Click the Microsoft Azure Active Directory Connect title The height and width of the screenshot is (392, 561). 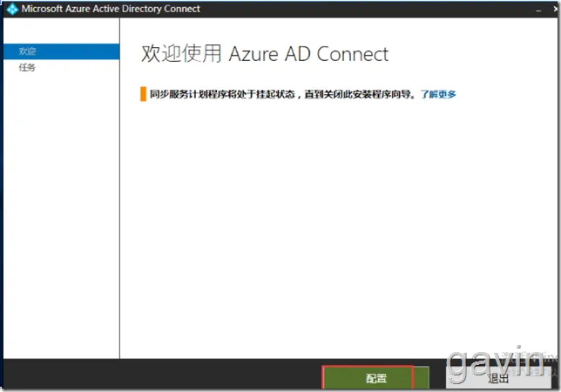[x=111, y=9]
